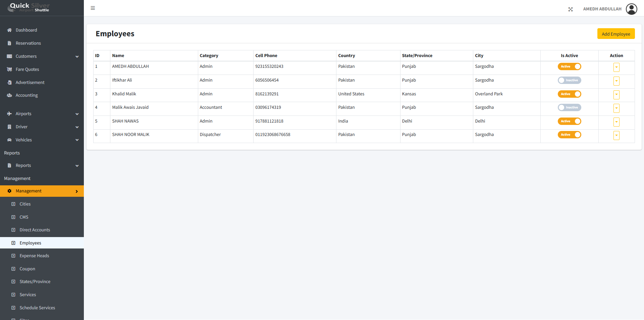Screen dimensions: 644x320
Task: Click the Advertisement icon in sidebar
Action: 9,83
